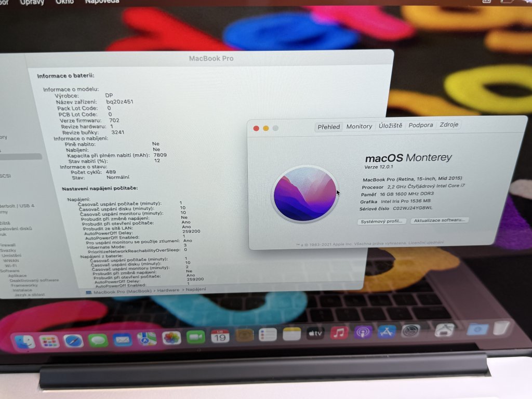The width and height of the screenshot is (532, 399).
Task: Open Photos app in Dock
Action: pos(171,338)
